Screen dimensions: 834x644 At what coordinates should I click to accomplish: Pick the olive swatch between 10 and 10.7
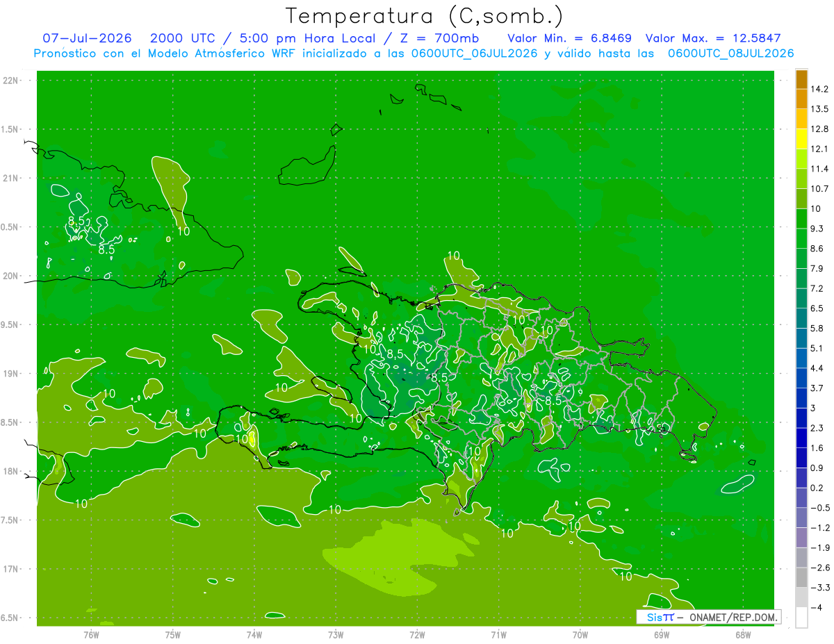click(x=801, y=199)
